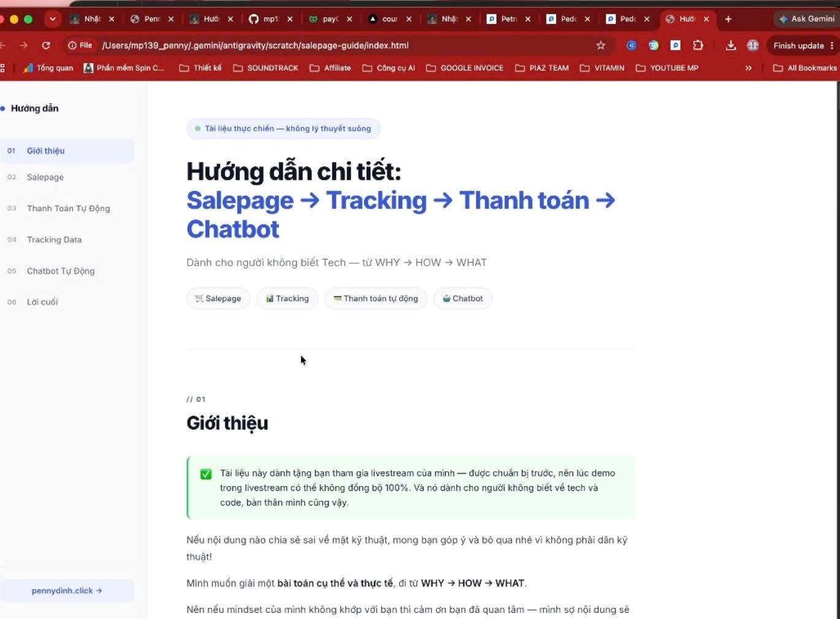Open the Phần mềm Spin C... bookmark

coord(124,68)
